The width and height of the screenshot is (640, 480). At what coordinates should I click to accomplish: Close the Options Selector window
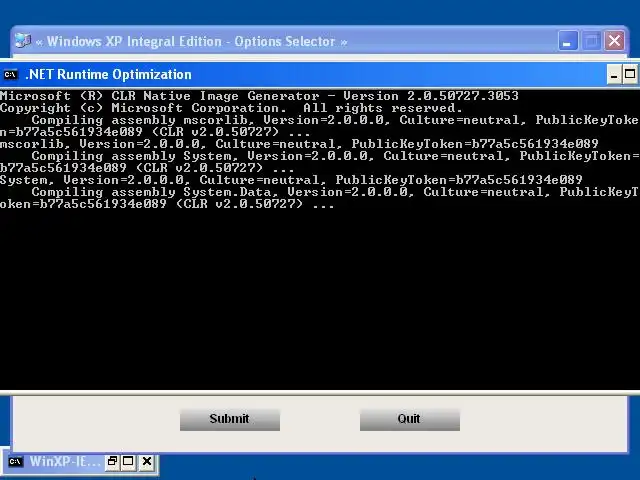tap(614, 41)
